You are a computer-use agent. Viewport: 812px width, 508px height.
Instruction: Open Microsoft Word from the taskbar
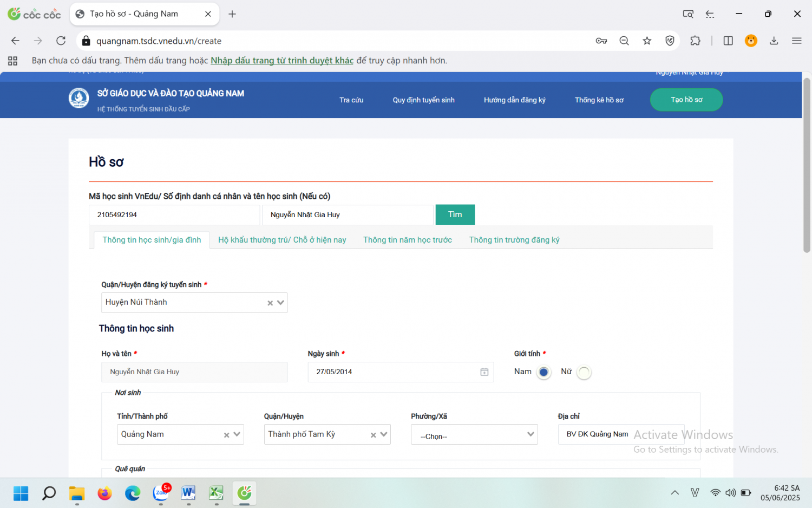tap(188, 493)
